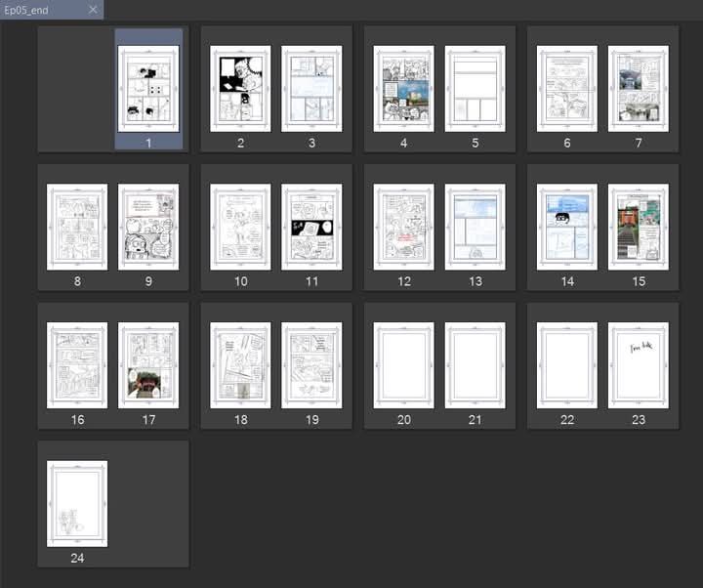Select page 2 thumbnail
This screenshot has width=703, height=588.
240,89
